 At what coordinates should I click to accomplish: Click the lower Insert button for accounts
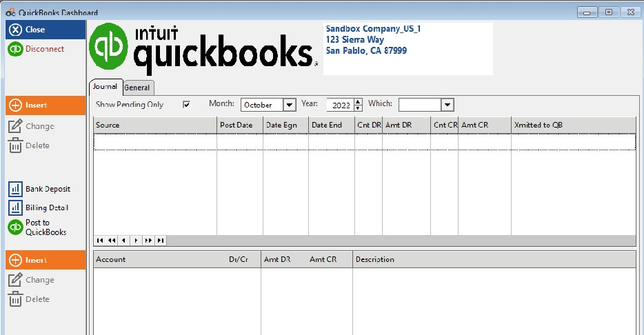click(46, 260)
